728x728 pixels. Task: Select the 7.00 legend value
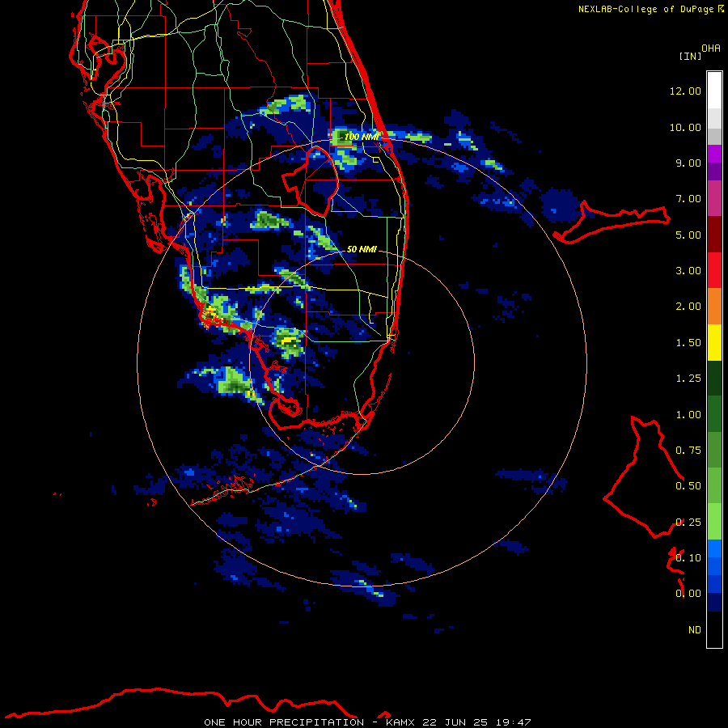pos(688,199)
